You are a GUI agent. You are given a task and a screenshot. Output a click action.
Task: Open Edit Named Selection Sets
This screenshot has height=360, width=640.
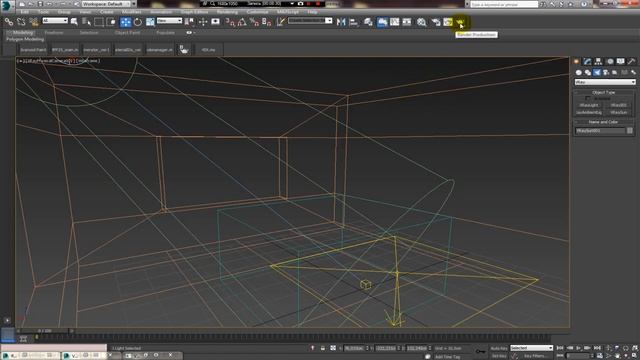point(280,22)
